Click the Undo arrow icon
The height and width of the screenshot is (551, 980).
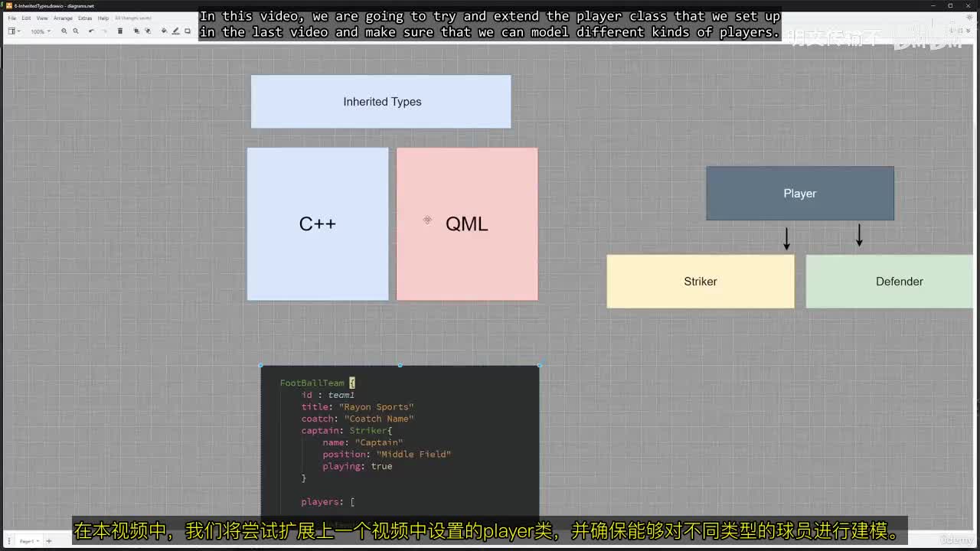91,31
